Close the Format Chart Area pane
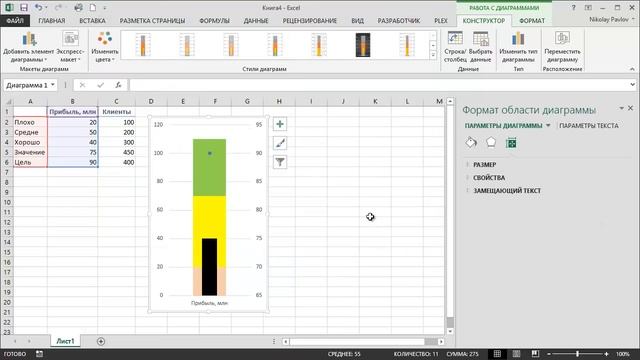 pyautogui.click(x=631, y=108)
